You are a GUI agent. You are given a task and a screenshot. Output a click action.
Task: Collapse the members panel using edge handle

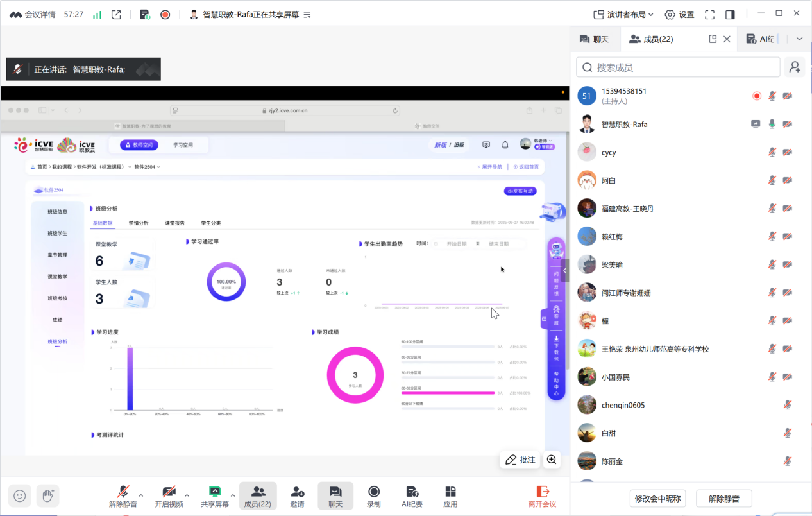pos(565,271)
